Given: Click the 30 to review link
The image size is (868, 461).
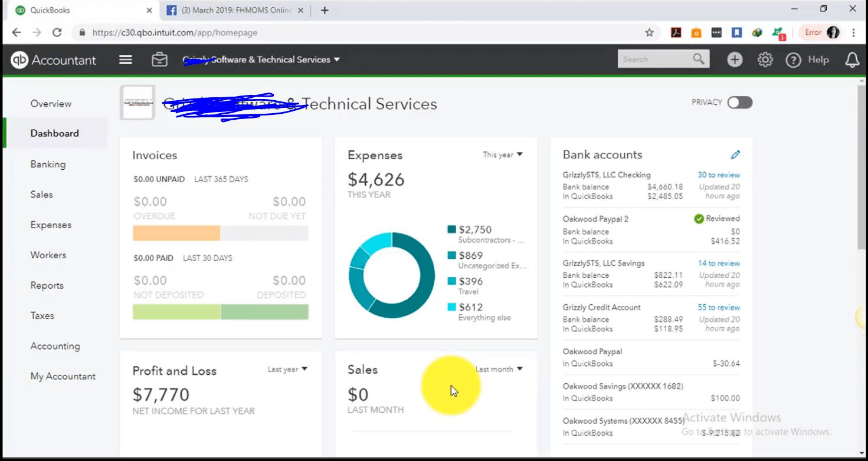Looking at the screenshot, I should [719, 175].
